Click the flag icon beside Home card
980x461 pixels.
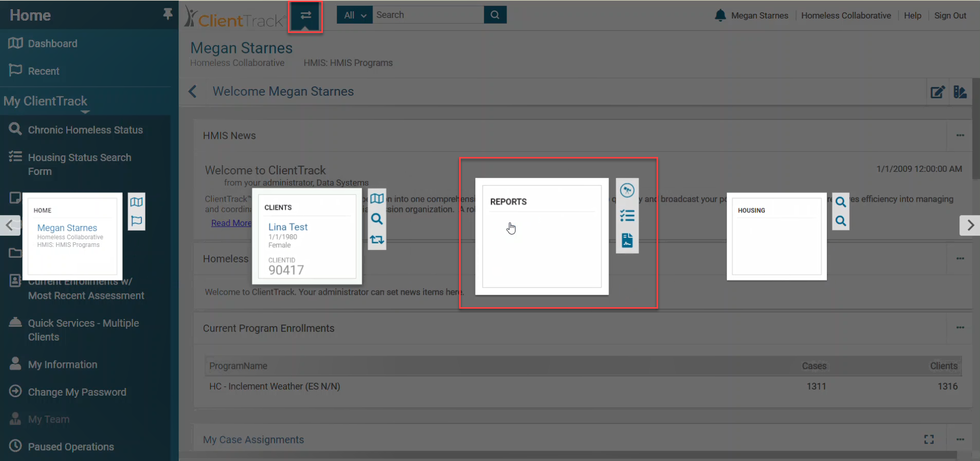pyautogui.click(x=136, y=221)
